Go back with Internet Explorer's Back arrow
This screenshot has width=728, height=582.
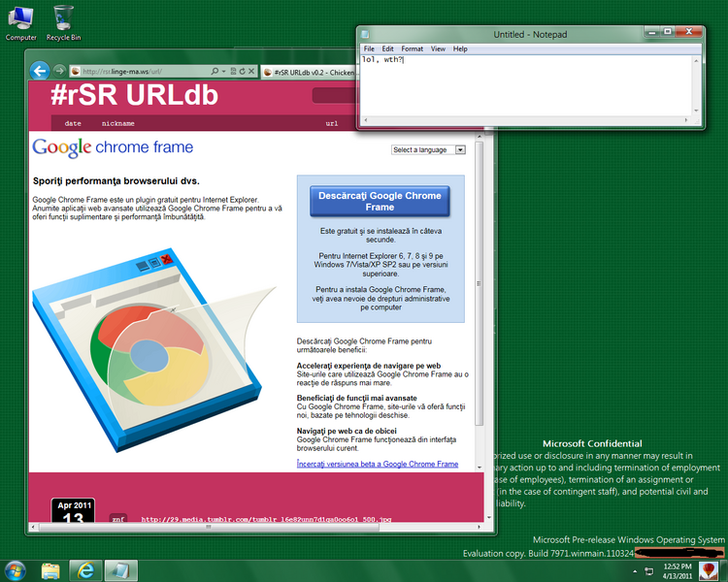pos(40,71)
